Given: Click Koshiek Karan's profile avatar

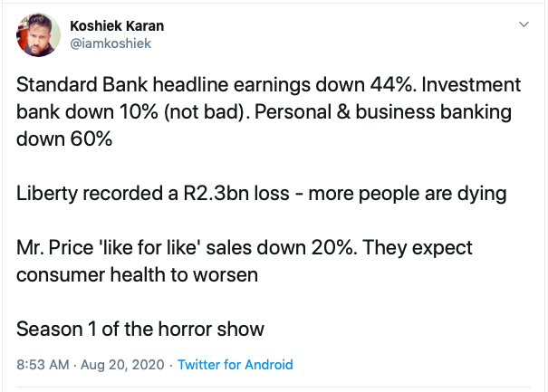Looking at the screenshot, I should (38, 35).
